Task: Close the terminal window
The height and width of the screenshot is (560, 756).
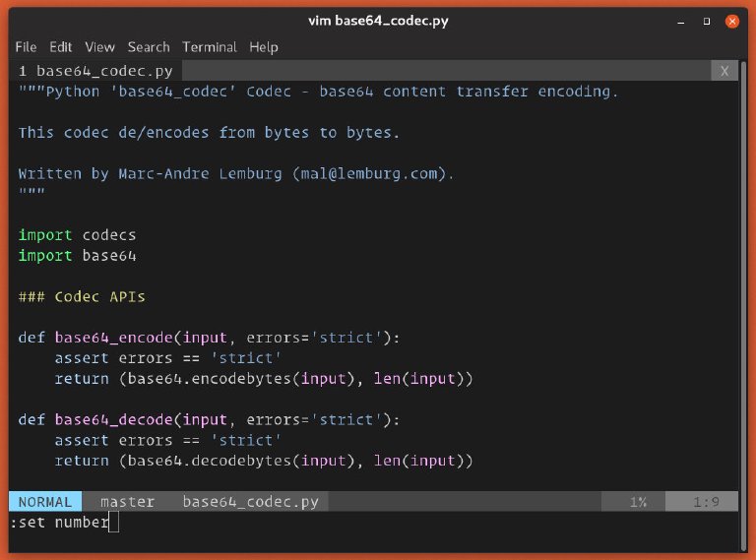Action: tap(732, 21)
